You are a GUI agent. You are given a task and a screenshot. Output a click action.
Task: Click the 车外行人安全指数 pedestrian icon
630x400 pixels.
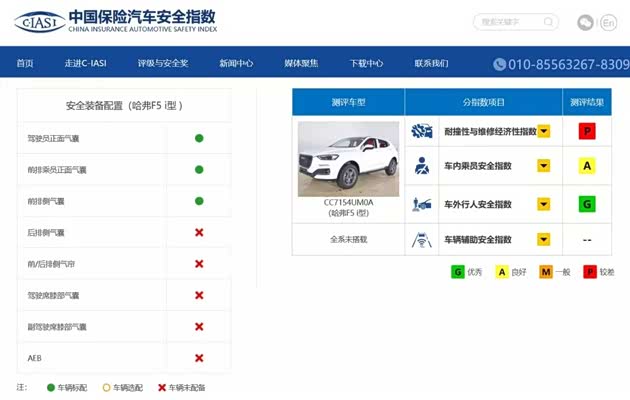tap(423, 204)
